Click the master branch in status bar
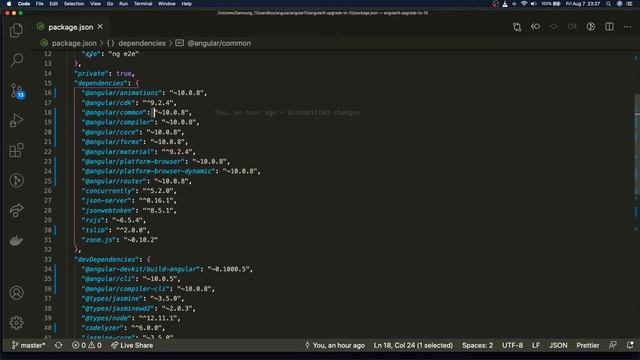Viewport: 640px width, 360px height. [x=28, y=345]
